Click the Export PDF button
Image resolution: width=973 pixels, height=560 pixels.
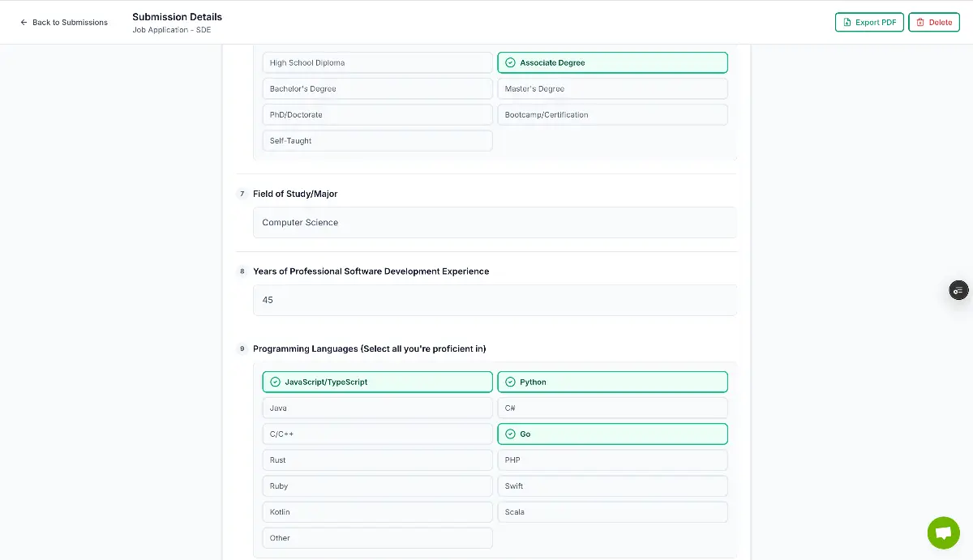869,22
